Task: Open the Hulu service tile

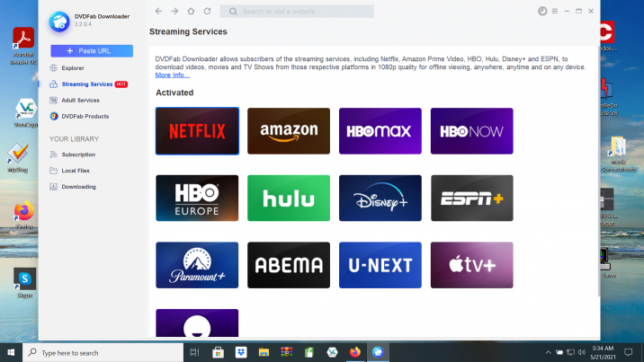Action: pyautogui.click(x=289, y=198)
